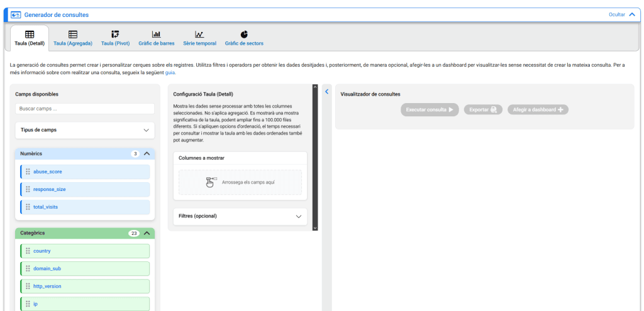Open the Gràfic de barres tab
This screenshot has height=311, width=644.
pyautogui.click(x=156, y=38)
